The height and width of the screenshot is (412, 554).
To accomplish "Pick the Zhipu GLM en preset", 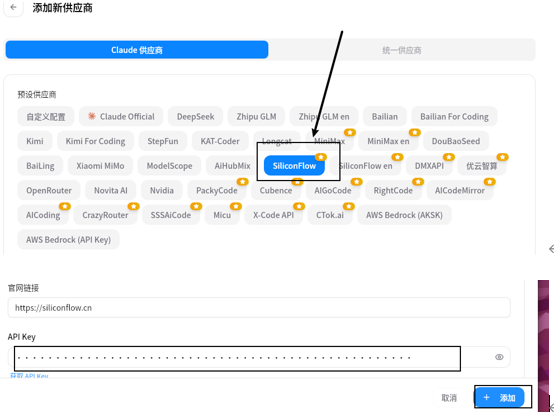I will click(324, 117).
